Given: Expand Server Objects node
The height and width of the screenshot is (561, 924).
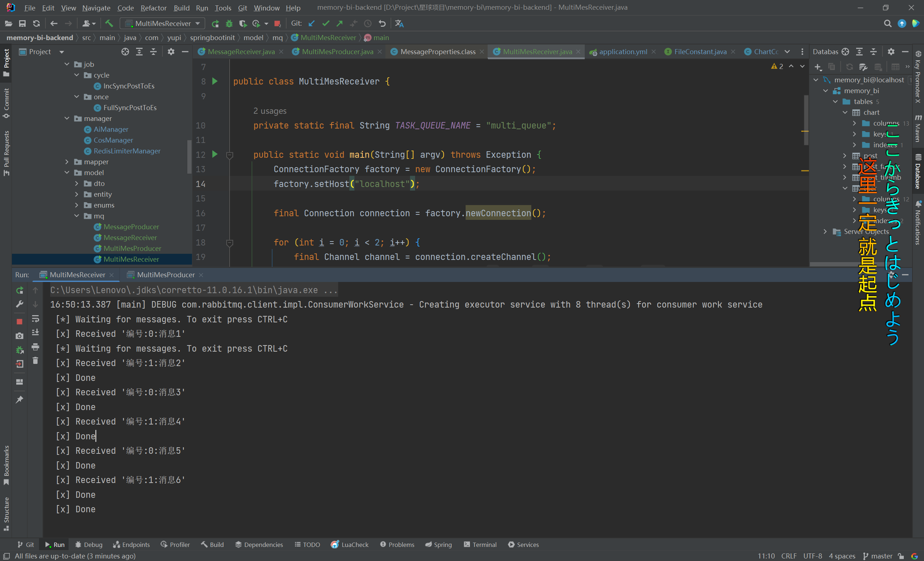Looking at the screenshot, I should pos(825,232).
